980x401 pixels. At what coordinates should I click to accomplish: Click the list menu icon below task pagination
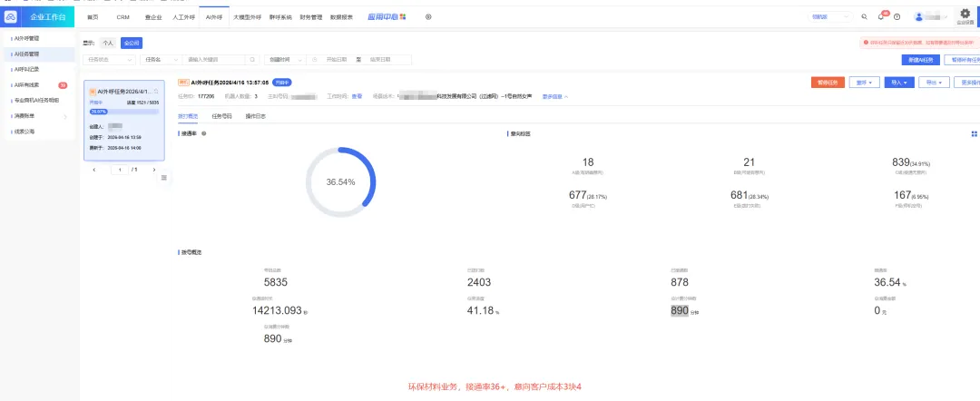point(164,178)
